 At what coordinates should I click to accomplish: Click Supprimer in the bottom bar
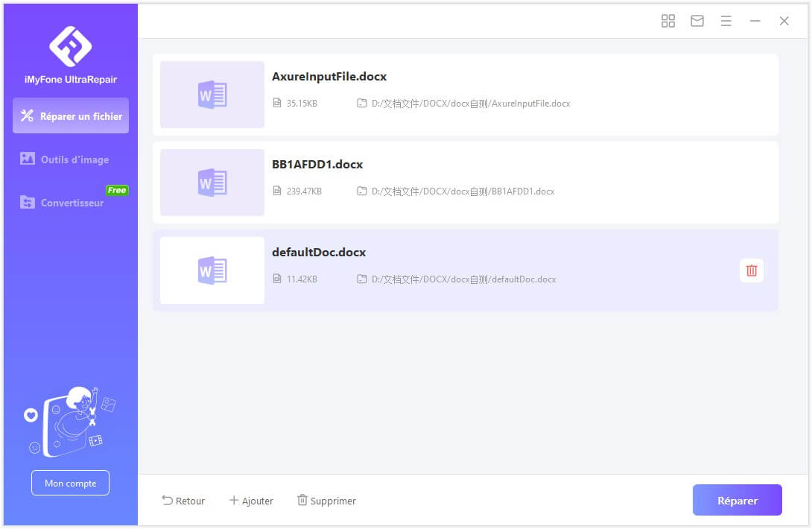326,501
